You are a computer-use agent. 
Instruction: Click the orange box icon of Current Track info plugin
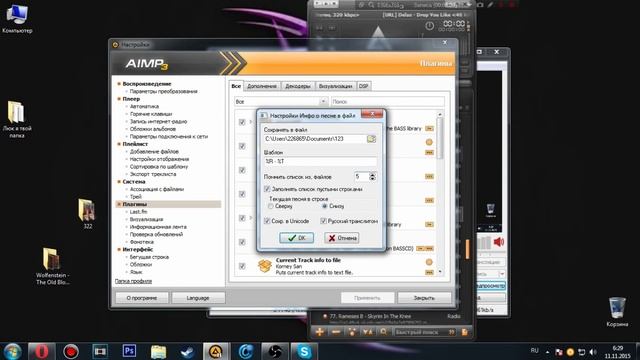click(x=265, y=266)
